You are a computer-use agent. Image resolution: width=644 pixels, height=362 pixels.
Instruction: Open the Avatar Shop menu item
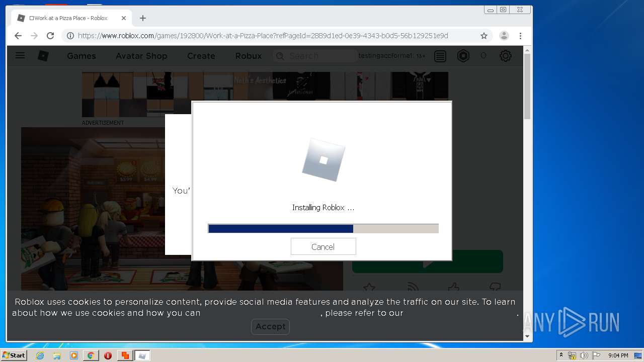pos(141,56)
